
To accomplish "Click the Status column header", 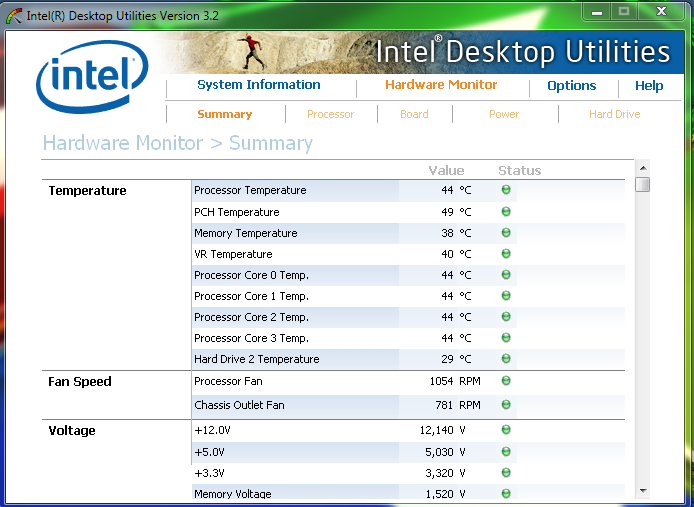I will tap(520, 170).
